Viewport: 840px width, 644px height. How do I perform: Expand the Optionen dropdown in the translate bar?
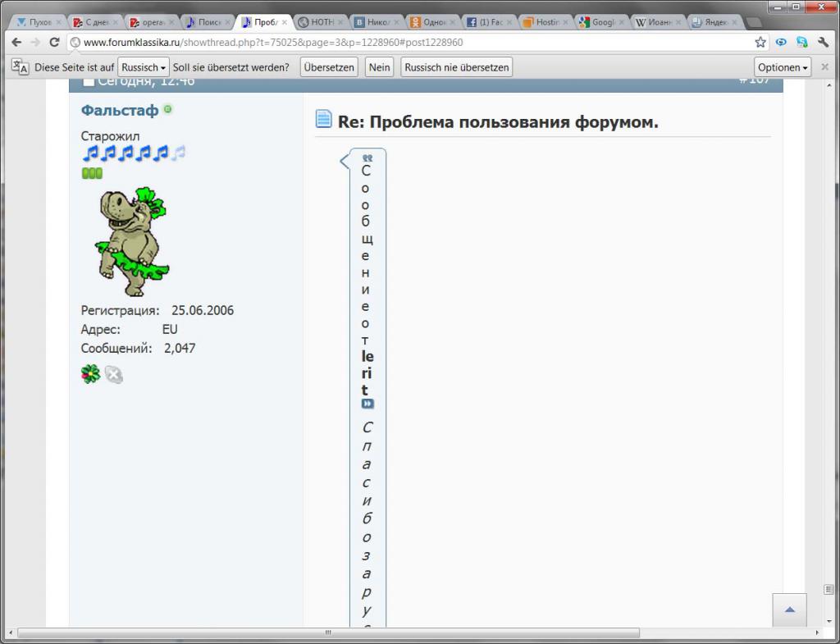(783, 67)
